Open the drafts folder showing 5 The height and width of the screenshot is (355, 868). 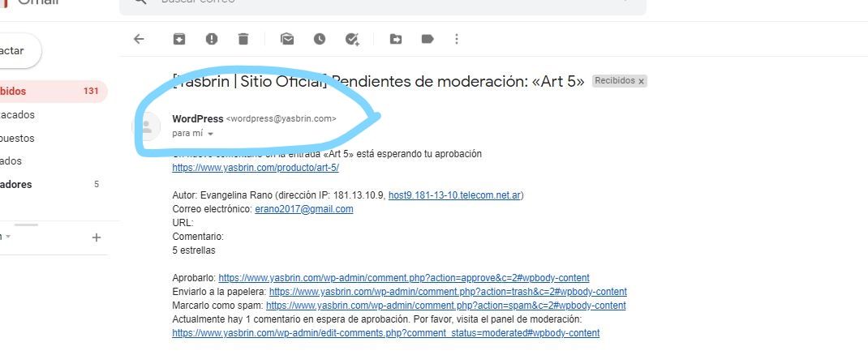point(49,185)
